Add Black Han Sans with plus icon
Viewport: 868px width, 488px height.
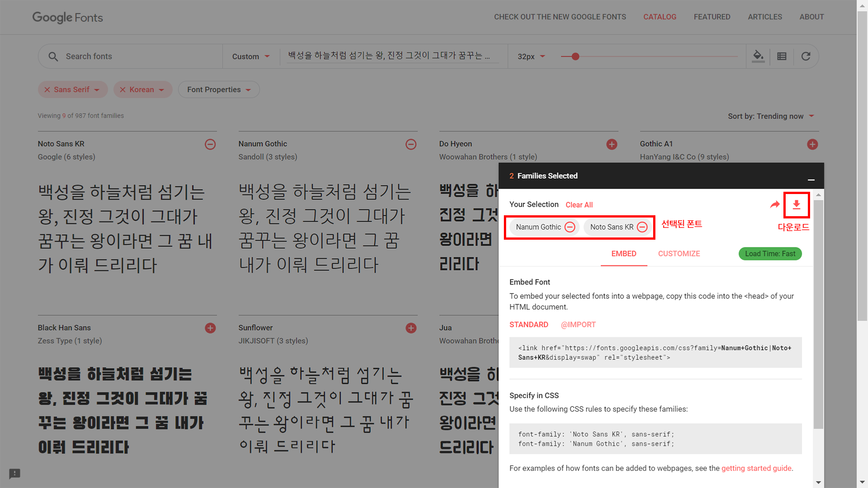(210, 328)
